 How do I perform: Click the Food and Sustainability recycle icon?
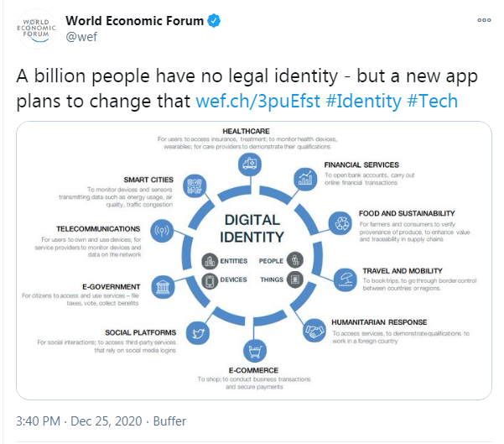click(340, 223)
